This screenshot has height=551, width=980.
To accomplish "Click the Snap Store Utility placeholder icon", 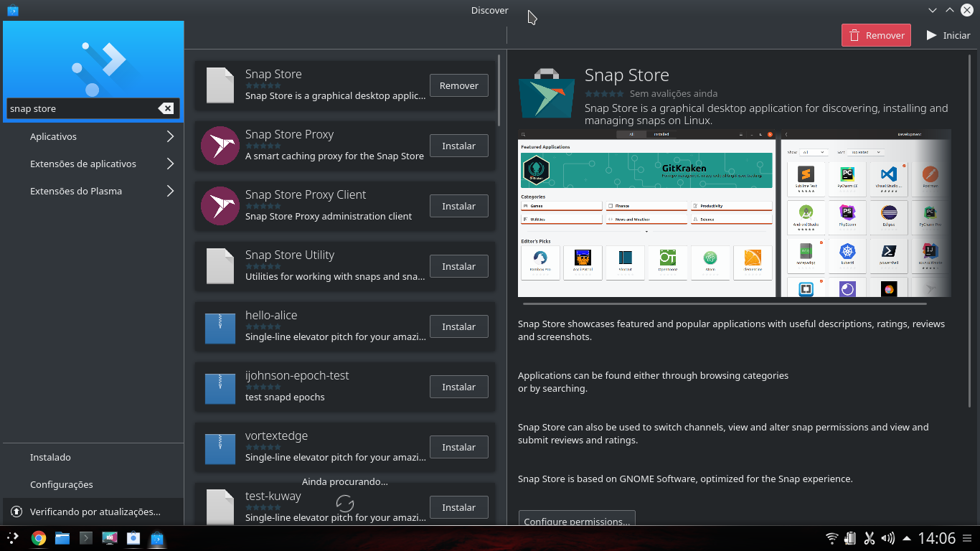I will click(x=220, y=266).
